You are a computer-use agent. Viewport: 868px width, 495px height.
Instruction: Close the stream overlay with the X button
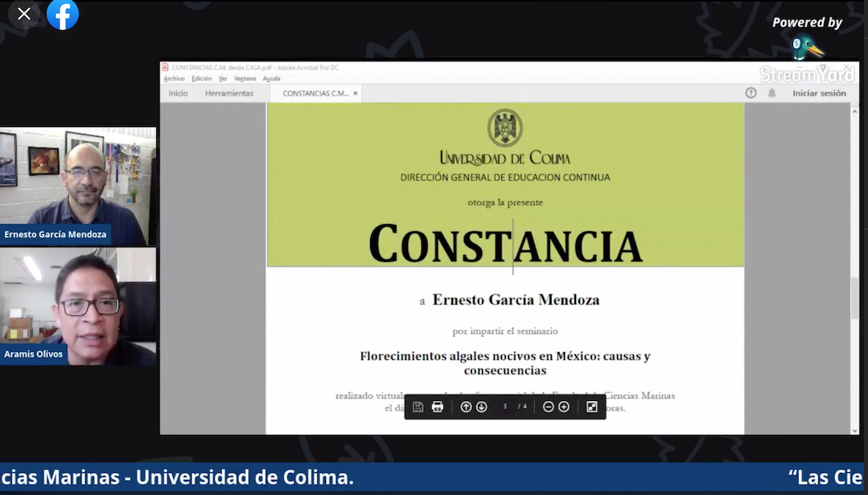point(24,14)
